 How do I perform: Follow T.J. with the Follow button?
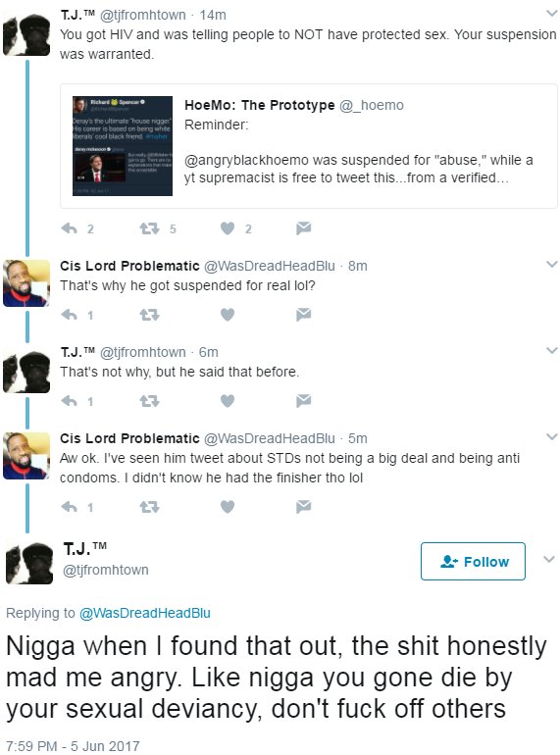pyautogui.click(x=473, y=561)
